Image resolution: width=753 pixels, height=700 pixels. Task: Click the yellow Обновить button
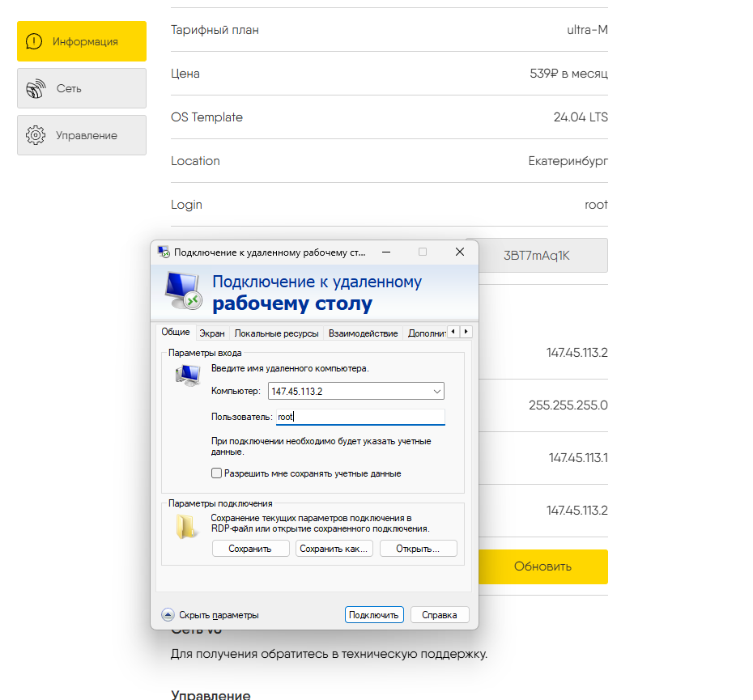coord(542,566)
